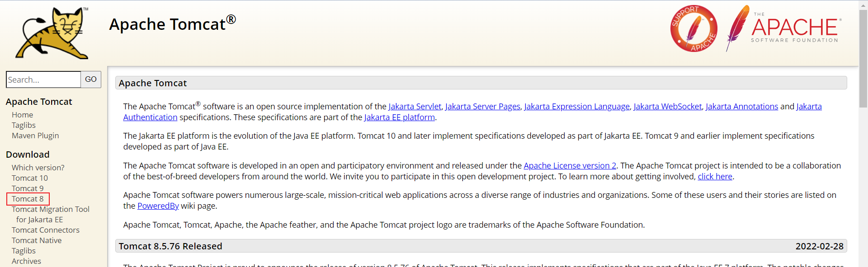Screen dimensions: 868x267
Task: Follow the Jakarta WebSocket hyperlink
Action: 667,107
